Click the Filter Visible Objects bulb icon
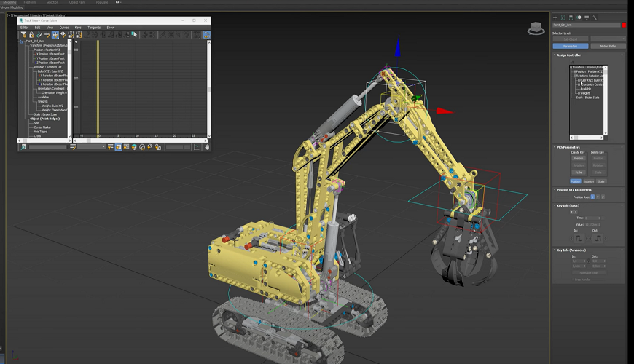Screen dimensions: 634x364 click(x=150, y=147)
